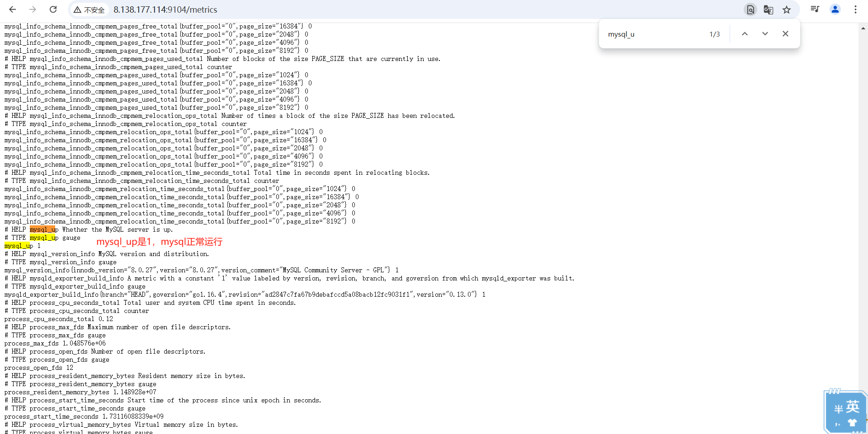Click the relocation_time_seconds_total line with page_size="16384"
The width and height of the screenshot is (868, 434).
182,197
